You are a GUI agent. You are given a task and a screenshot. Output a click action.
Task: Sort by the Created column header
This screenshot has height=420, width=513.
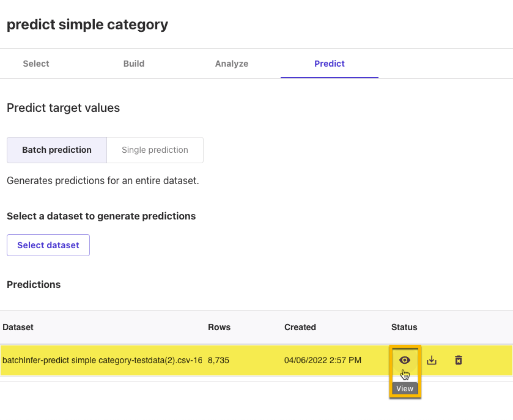coord(300,327)
